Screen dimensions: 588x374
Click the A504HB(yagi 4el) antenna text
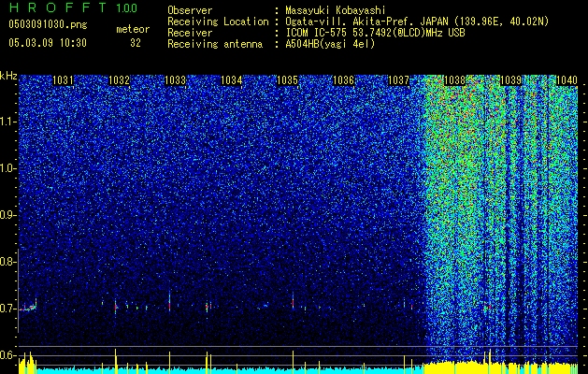[x=330, y=44]
